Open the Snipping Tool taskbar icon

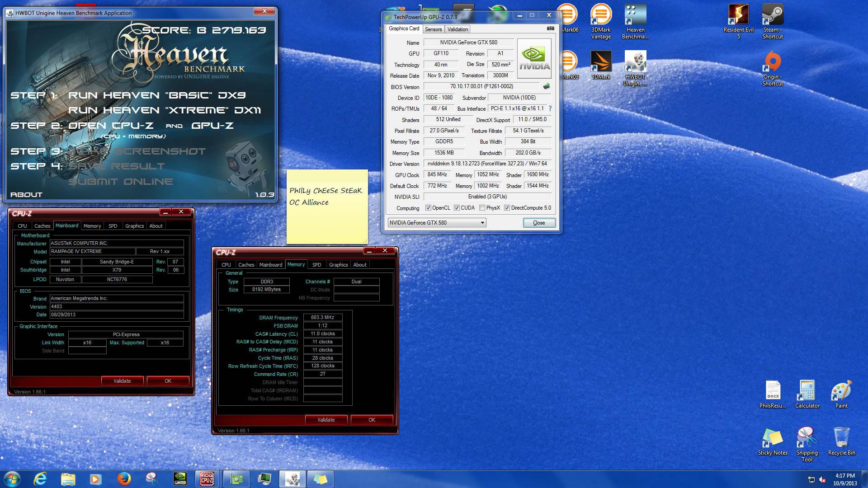152,479
